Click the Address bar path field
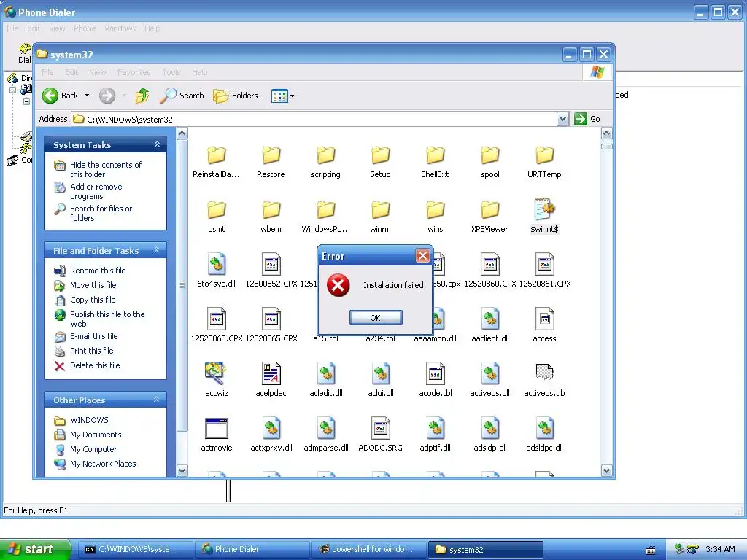The width and height of the screenshot is (747, 560). point(314,119)
